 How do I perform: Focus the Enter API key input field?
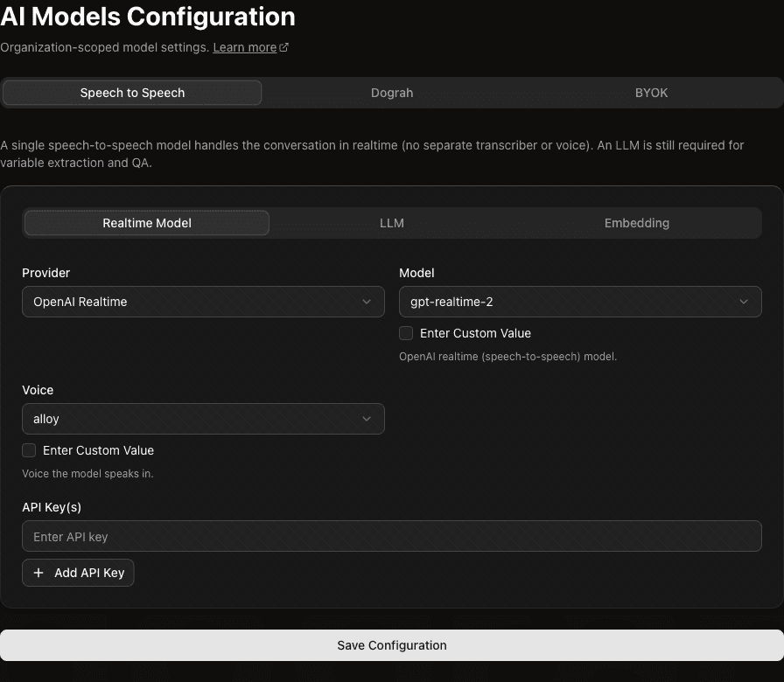(391, 536)
